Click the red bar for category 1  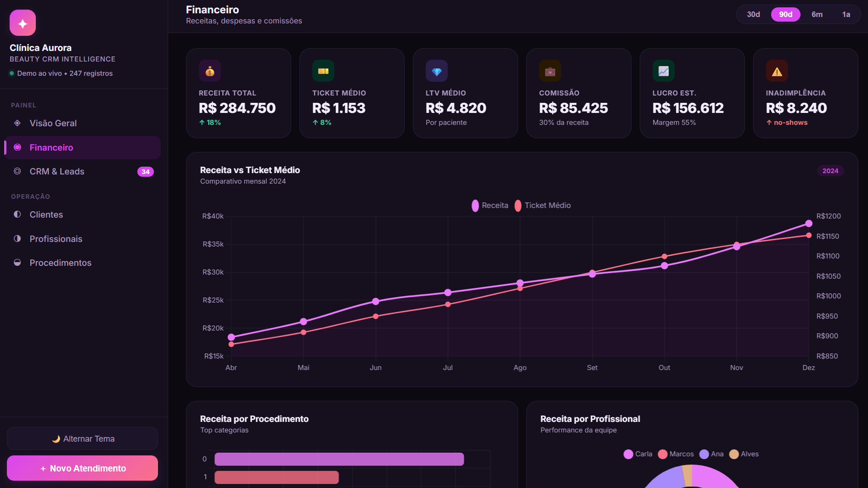(x=276, y=477)
